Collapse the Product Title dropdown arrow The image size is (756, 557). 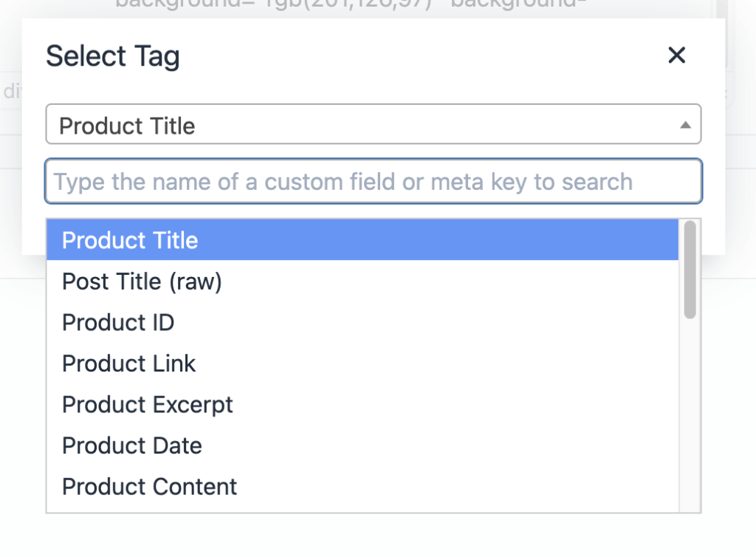(687, 124)
